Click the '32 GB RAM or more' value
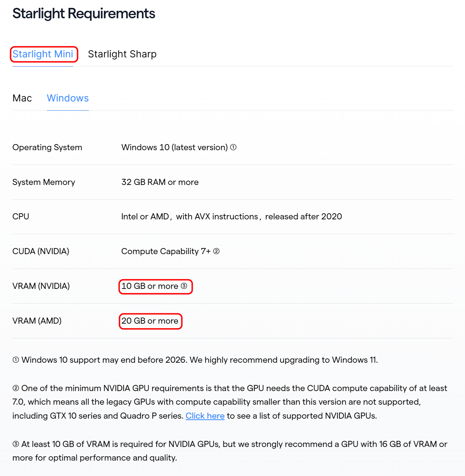 pyautogui.click(x=160, y=182)
